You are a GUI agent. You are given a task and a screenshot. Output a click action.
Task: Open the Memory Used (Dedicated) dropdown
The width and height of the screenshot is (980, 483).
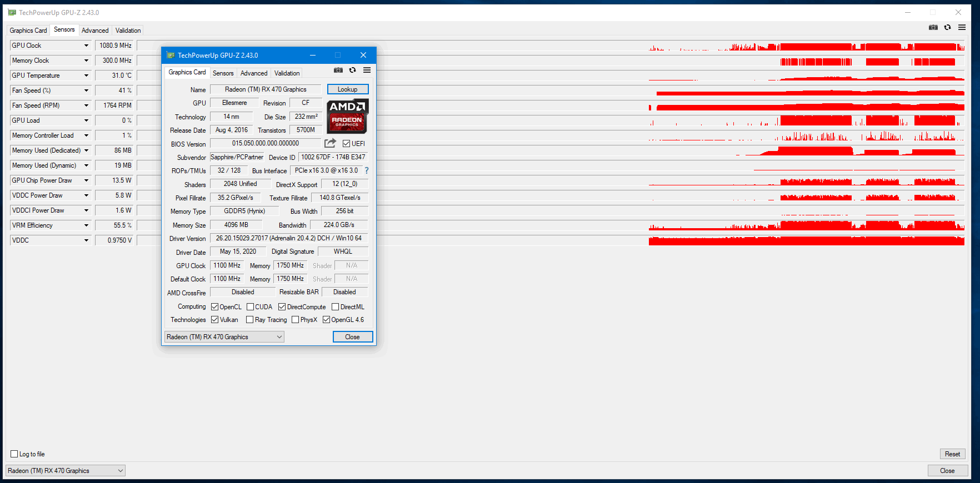point(86,150)
